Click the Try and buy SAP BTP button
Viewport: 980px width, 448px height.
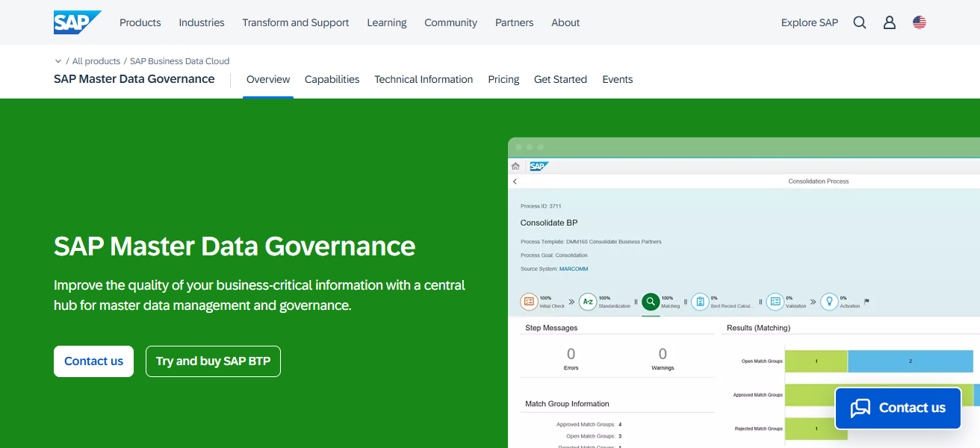pyautogui.click(x=213, y=361)
